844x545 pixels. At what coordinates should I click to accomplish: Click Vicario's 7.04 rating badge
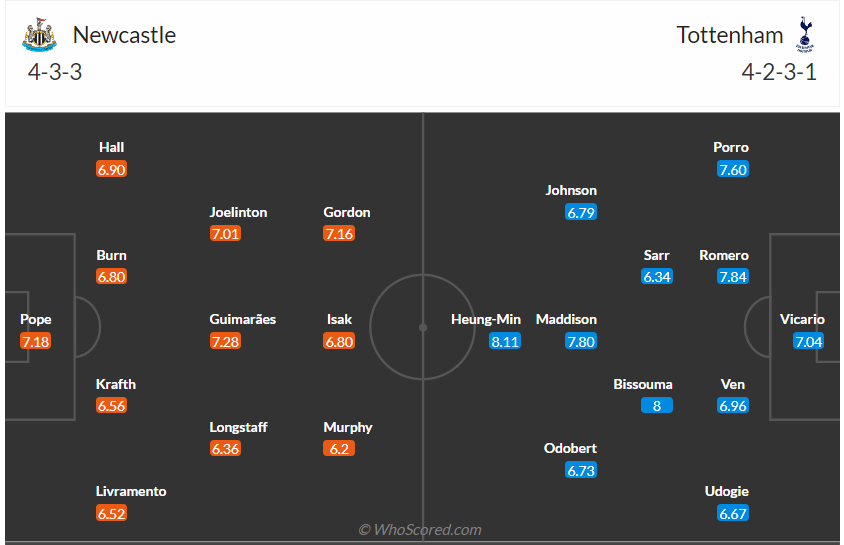pyautogui.click(x=808, y=341)
